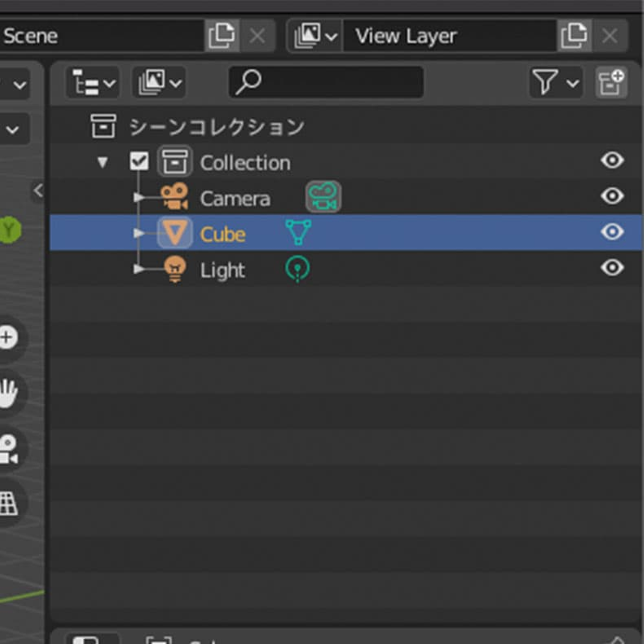Hide the Camera using its eye icon
Screen dimensions: 644x644
(612, 196)
